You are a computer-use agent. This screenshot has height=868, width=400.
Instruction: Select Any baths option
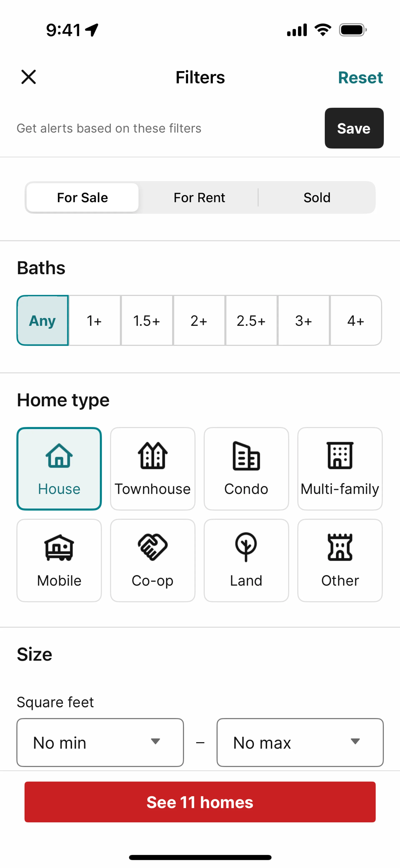[42, 321]
